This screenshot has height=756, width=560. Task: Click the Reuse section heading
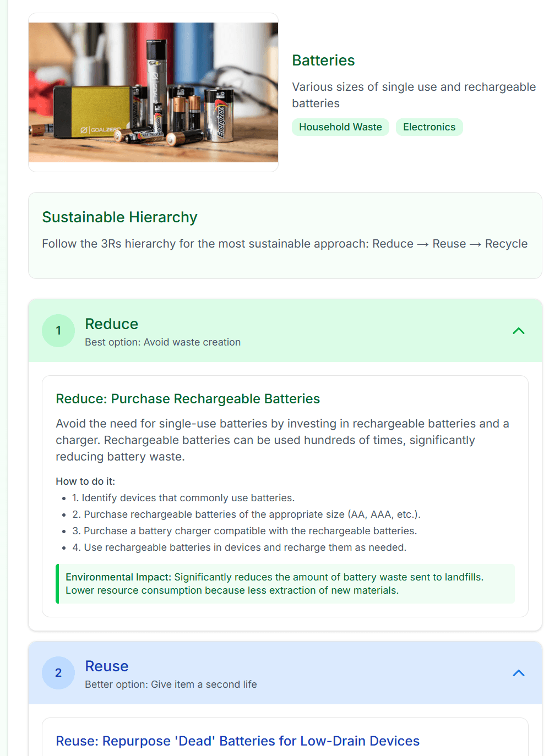coord(106,666)
